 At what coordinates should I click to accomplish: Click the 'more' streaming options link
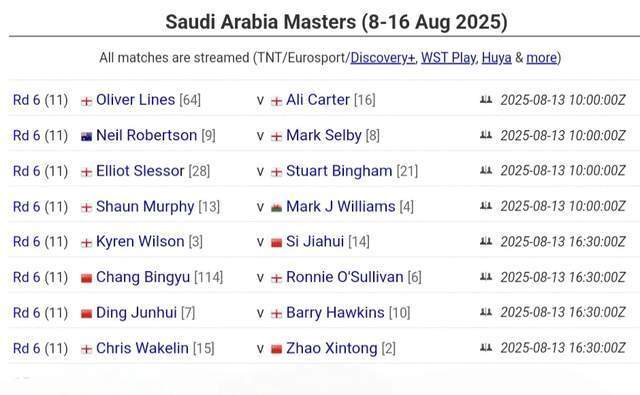(x=541, y=58)
